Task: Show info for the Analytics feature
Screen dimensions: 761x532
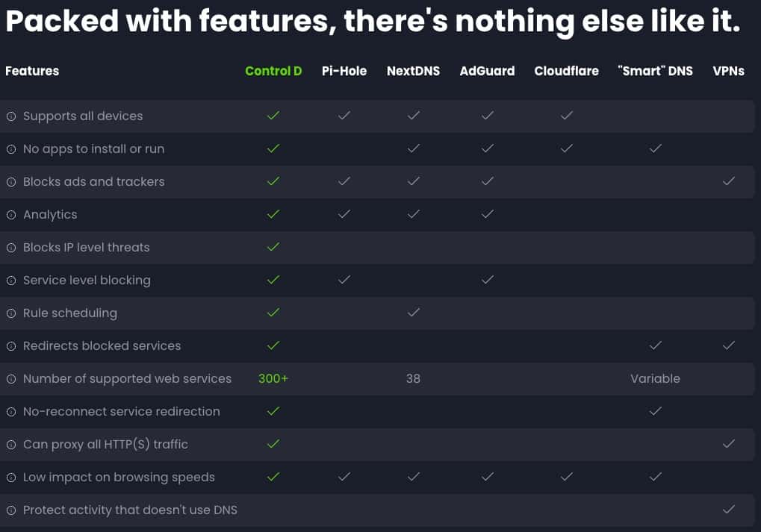Action: click(x=11, y=215)
